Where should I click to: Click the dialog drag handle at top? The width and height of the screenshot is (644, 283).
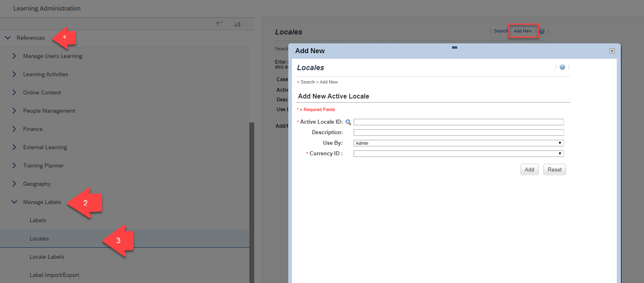point(454,47)
